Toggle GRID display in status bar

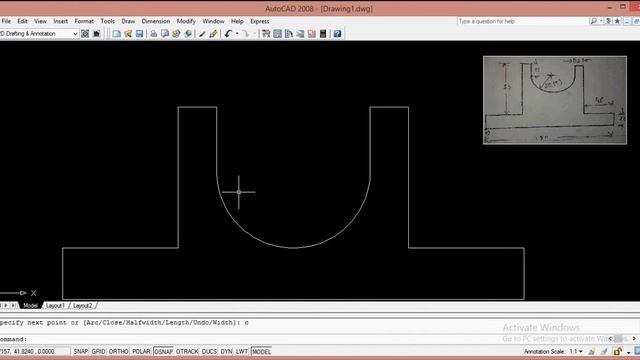coord(98,351)
